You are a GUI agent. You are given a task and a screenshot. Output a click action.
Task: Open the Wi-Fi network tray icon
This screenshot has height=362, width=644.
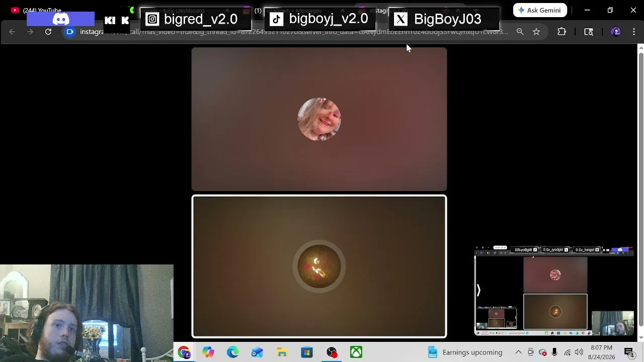pyautogui.click(x=567, y=352)
